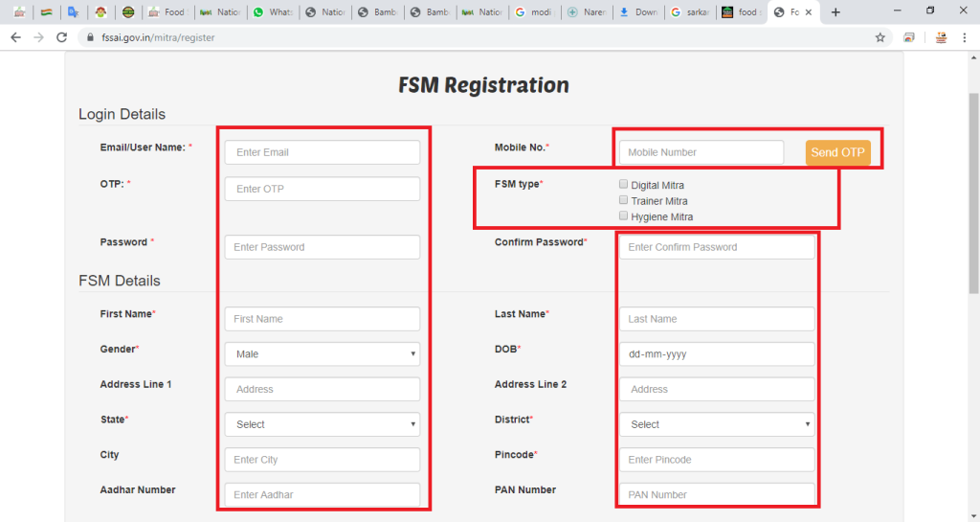
Task: Switch to the 'sarkar' Google search tab
Action: [x=690, y=11]
